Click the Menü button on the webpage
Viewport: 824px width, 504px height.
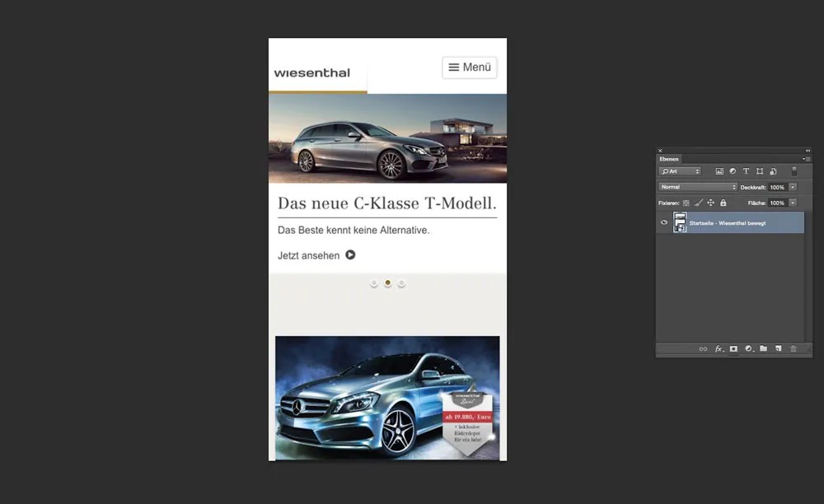coord(470,68)
